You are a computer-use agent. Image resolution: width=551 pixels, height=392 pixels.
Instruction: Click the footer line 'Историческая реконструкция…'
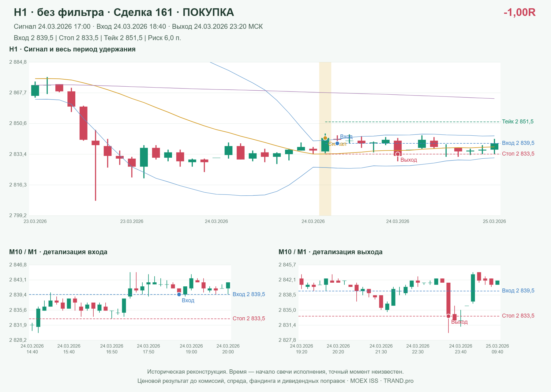coord(275,372)
